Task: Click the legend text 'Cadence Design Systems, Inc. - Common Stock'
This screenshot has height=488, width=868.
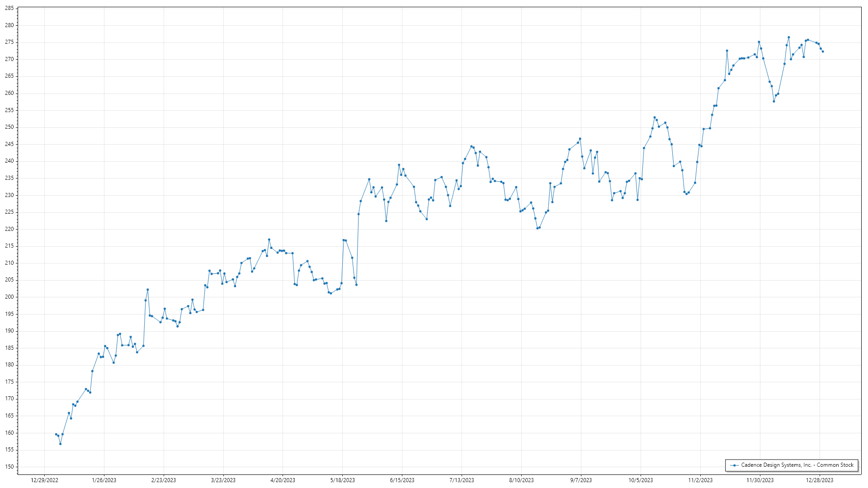Action: click(x=797, y=465)
